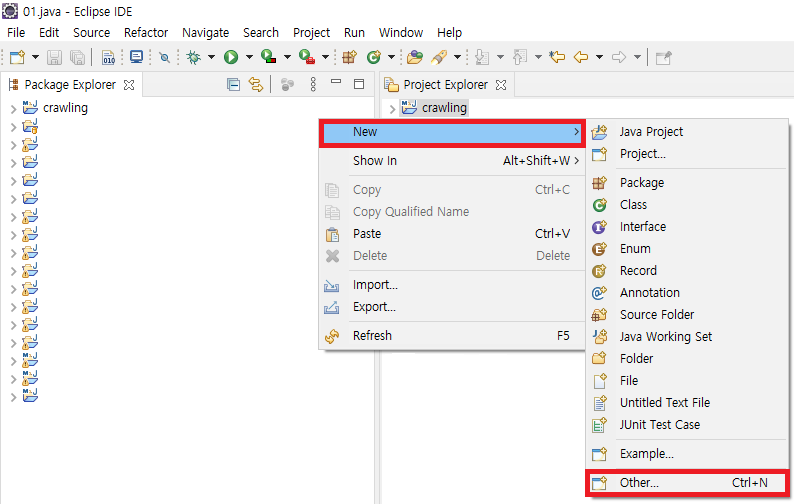The width and height of the screenshot is (794, 504).
Task: Select Import... in the context menu
Action: pos(452,285)
